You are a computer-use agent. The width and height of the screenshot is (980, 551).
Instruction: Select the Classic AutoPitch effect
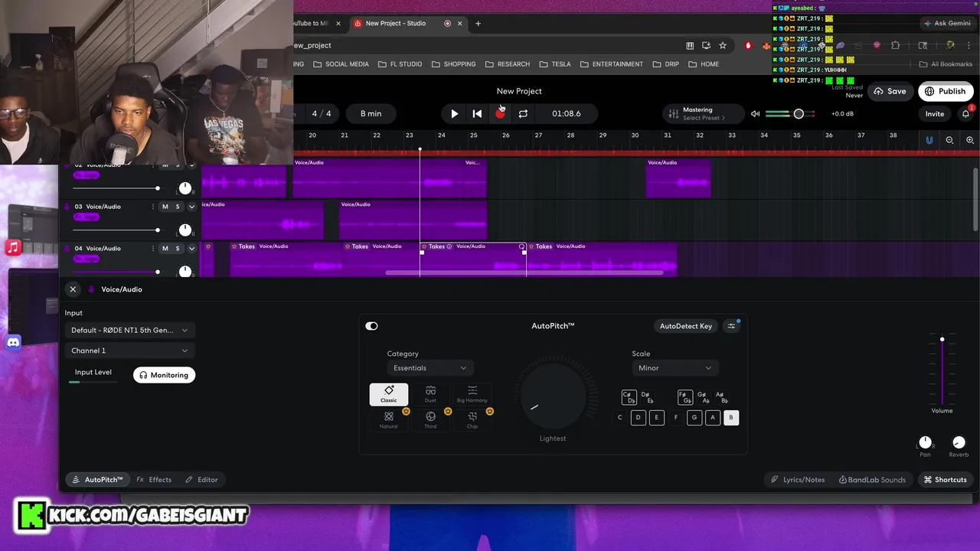click(389, 395)
